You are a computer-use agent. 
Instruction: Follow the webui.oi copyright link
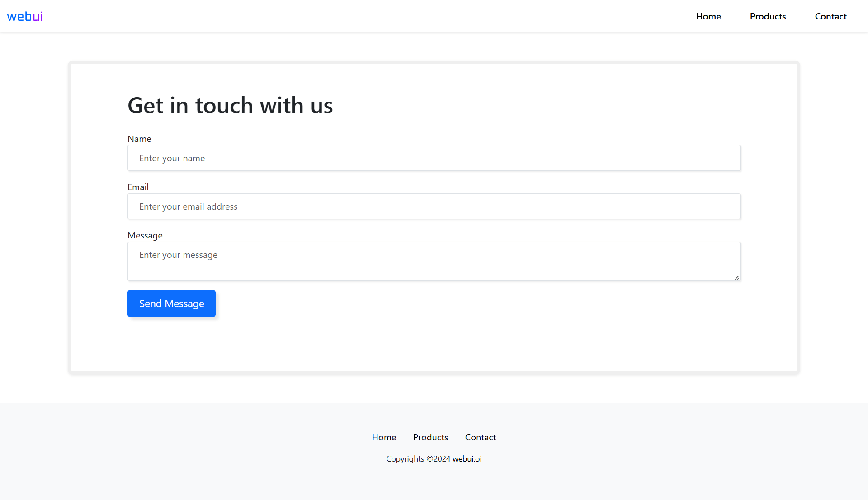pyautogui.click(x=467, y=459)
